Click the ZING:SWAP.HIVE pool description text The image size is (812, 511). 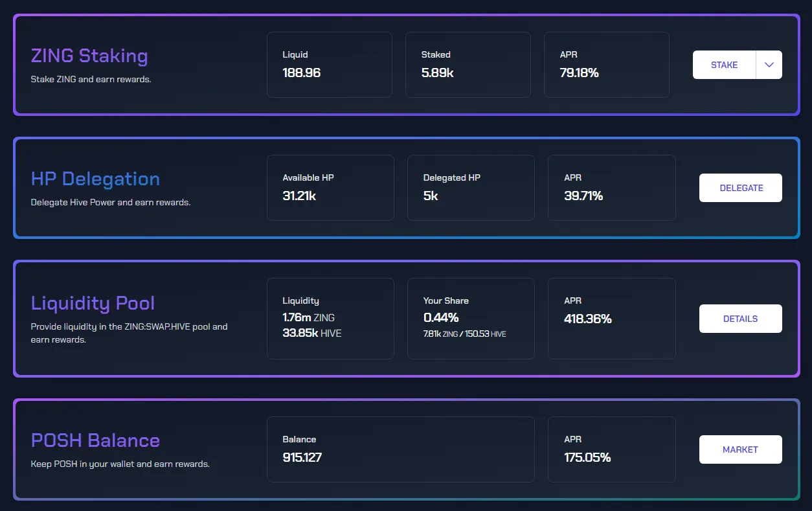pyautogui.click(x=130, y=333)
